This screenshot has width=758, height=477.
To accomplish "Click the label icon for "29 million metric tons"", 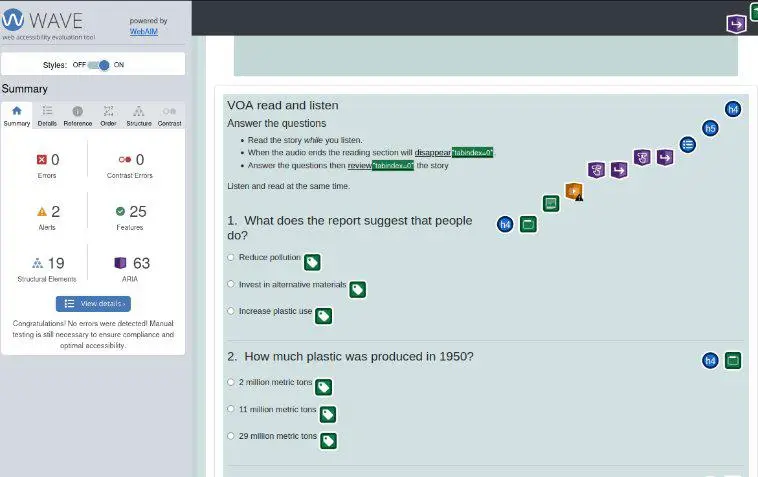I will pyautogui.click(x=328, y=440).
